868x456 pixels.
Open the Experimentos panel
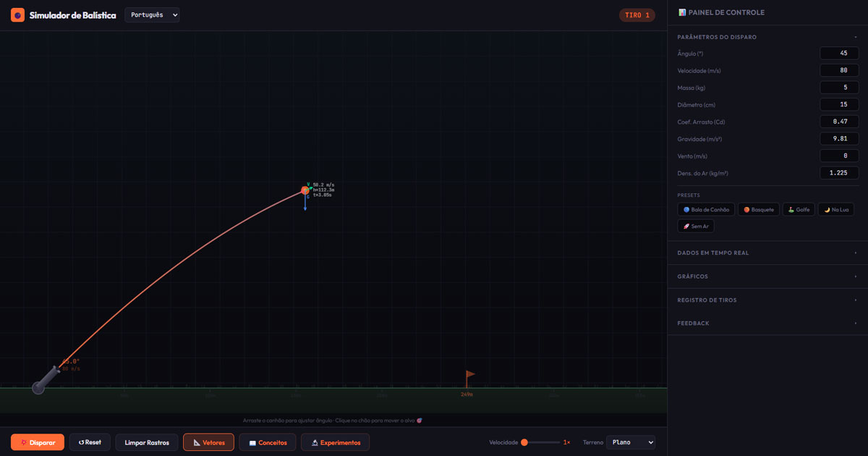[x=335, y=442]
